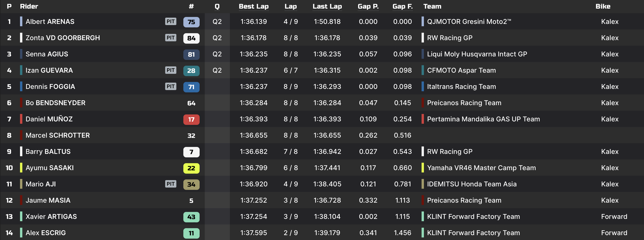Click the yellow number 22 badge

point(191,168)
